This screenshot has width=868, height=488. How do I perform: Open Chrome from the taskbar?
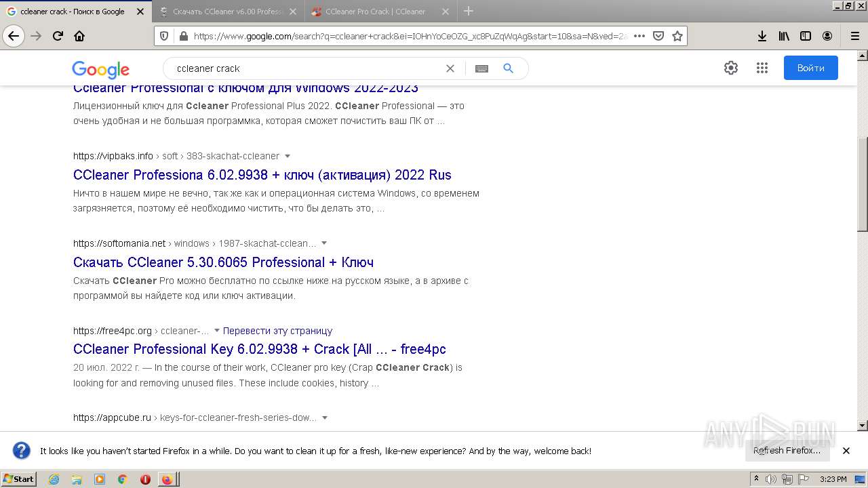[x=122, y=479]
